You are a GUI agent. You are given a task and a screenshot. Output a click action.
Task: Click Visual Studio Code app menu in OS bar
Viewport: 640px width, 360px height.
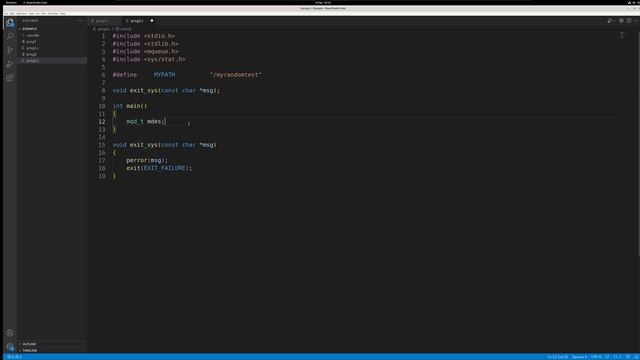[x=35, y=2]
